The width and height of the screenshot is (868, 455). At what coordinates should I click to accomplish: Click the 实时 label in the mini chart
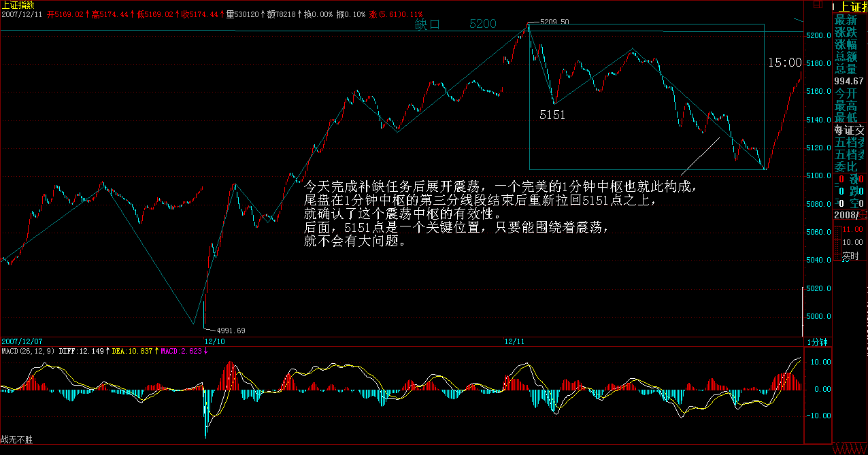(850, 256)
